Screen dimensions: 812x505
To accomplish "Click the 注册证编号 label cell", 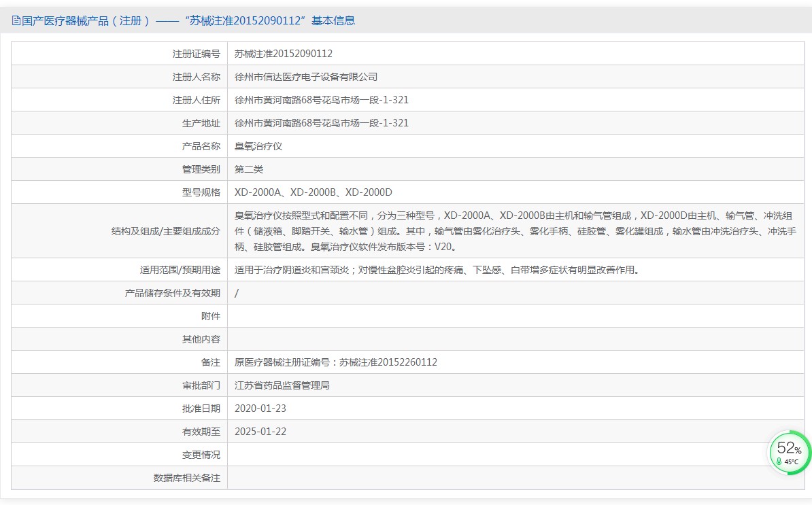I will 120,54.
